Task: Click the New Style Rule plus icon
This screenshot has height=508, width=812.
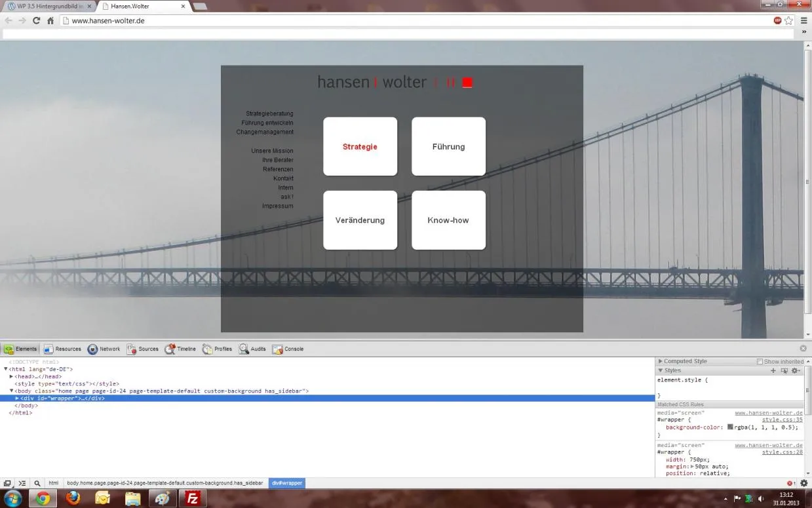Action: coord(773,370)
